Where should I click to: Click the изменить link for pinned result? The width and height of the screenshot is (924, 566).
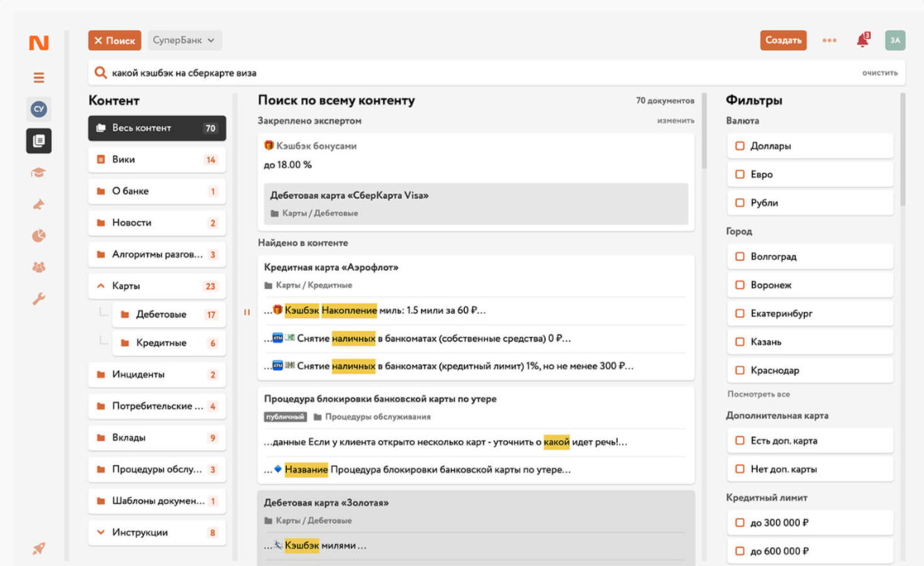[676, 121]
